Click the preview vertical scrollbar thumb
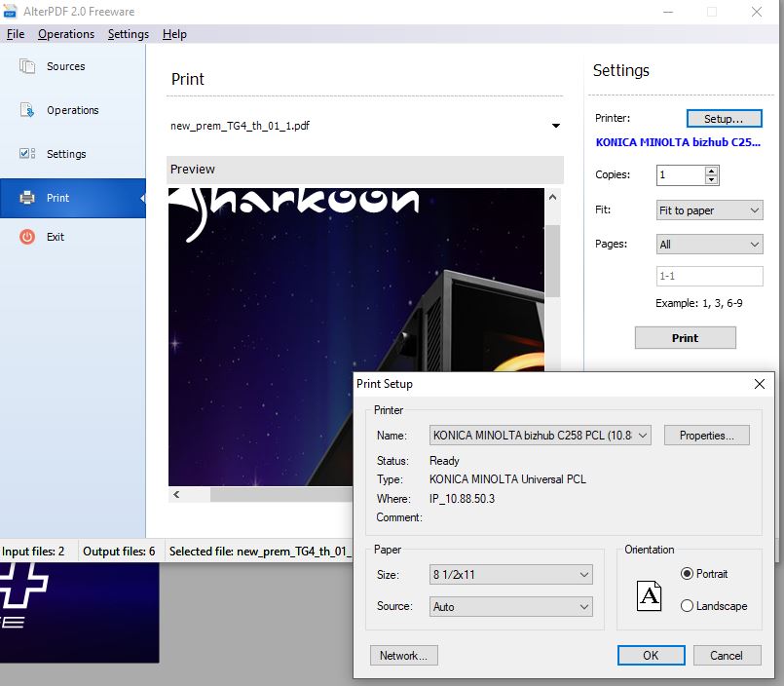This screenshot has width=784, height=686. click(x=552, y=261)
